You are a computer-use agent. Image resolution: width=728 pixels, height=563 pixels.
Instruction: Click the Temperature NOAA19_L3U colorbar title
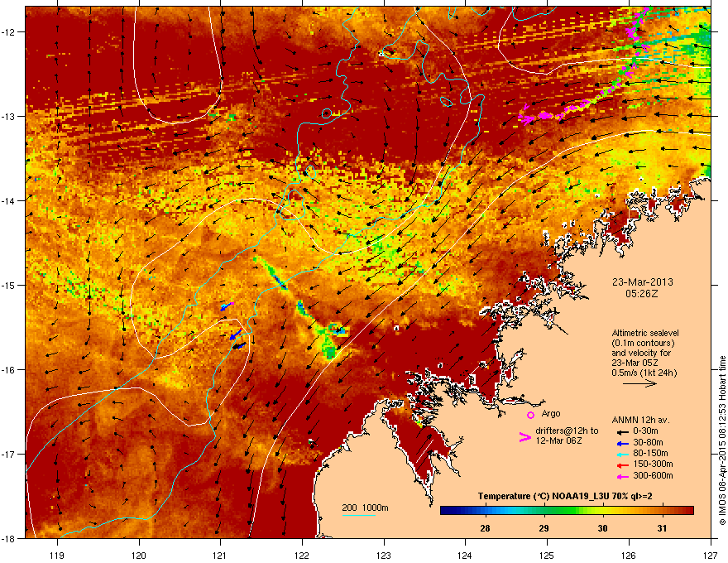point(565,497)
